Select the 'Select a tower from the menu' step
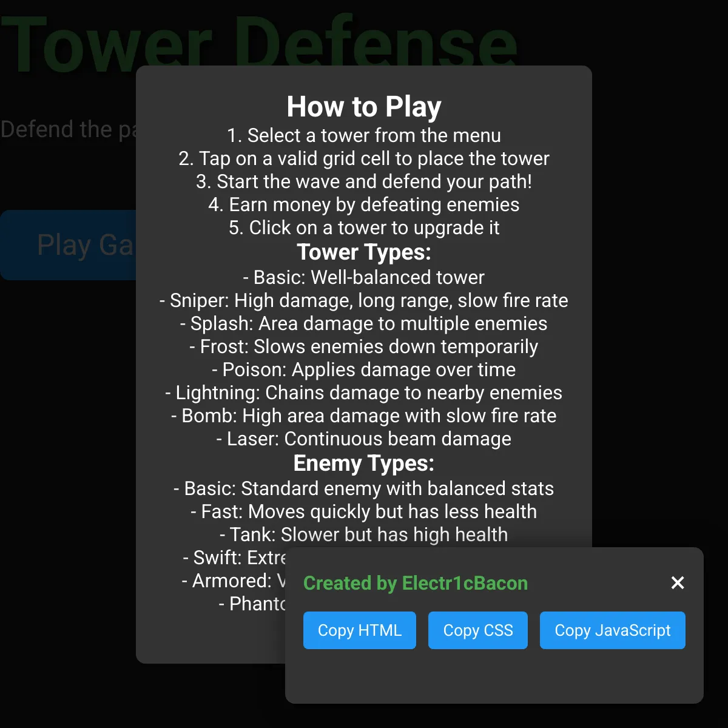Image resolution: width=728 pixels, height=728 pixels. tap(363, 135)
